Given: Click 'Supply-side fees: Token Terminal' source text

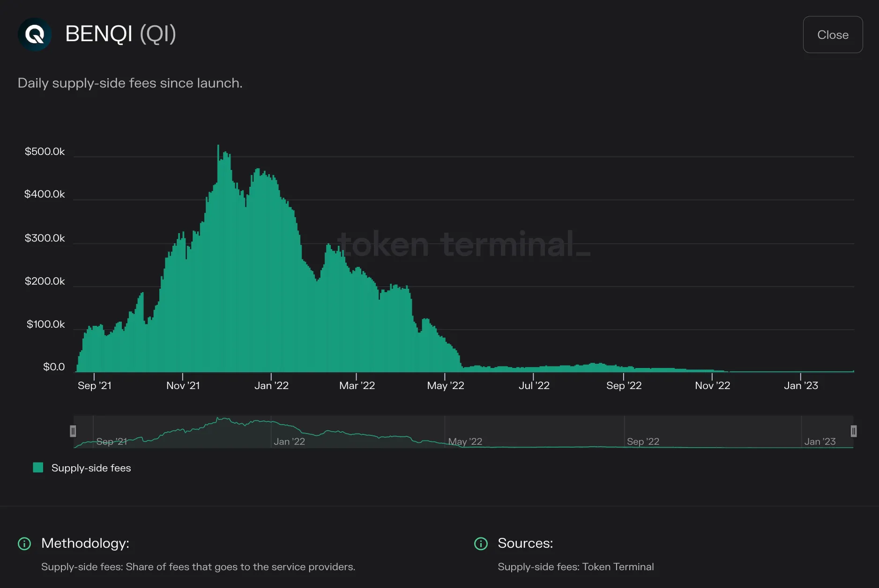Looking at the screenshot, I should pos(575,566).
